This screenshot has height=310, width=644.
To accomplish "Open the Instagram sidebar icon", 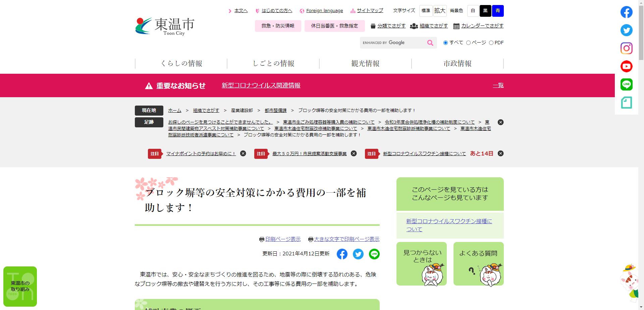I will 626,48.
